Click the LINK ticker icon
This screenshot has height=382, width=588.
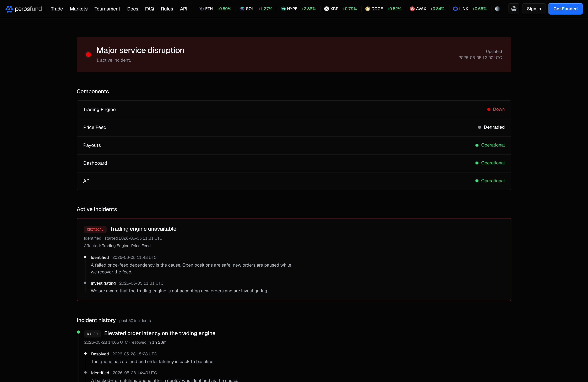tap(455, 9)
